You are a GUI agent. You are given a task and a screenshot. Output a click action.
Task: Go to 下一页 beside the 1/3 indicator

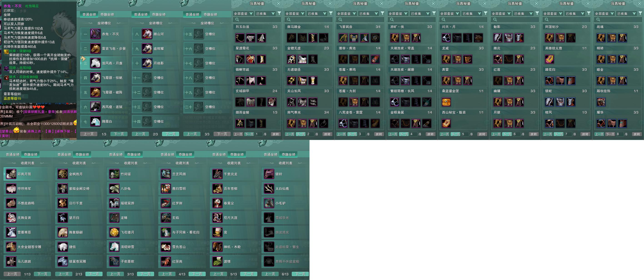point(119,134)
